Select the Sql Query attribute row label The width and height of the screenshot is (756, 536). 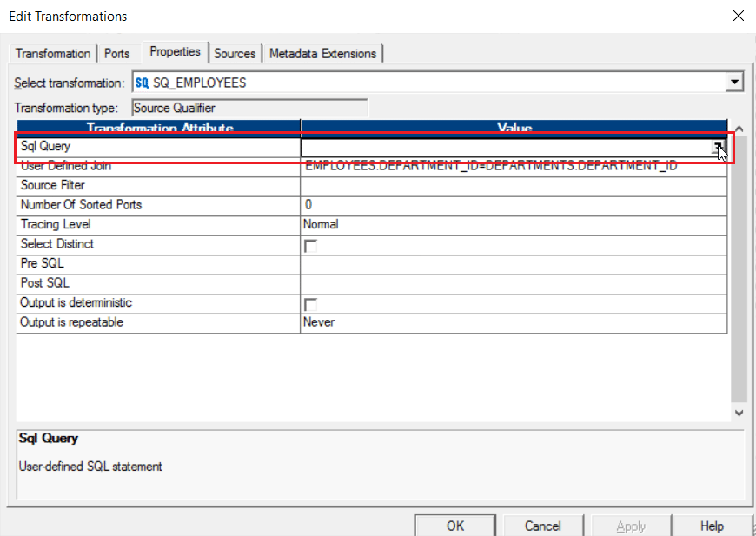pyautogui.click(x=45, y=146)
